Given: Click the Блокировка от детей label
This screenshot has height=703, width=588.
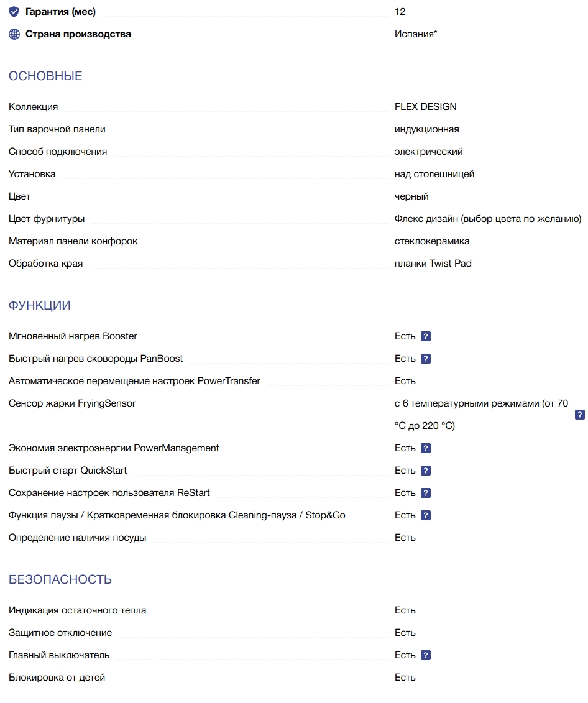Looking at the screenshot, I should click(57, 678).
